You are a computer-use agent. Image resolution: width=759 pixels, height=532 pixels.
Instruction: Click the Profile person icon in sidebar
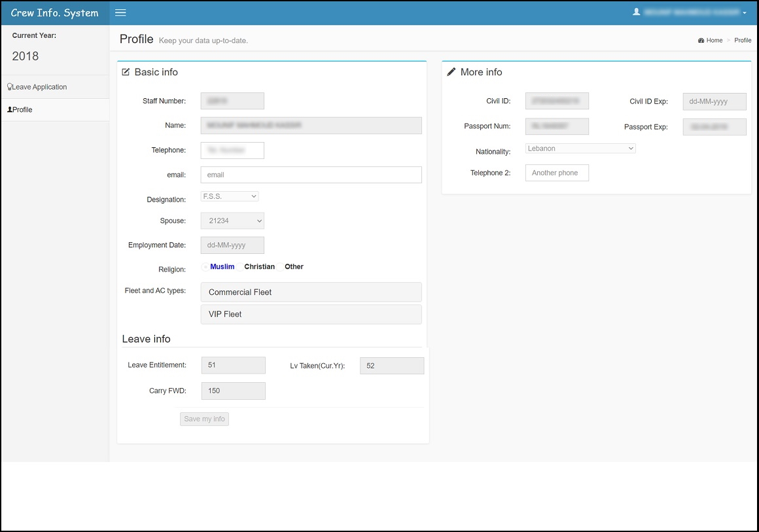tap(9, 110)
